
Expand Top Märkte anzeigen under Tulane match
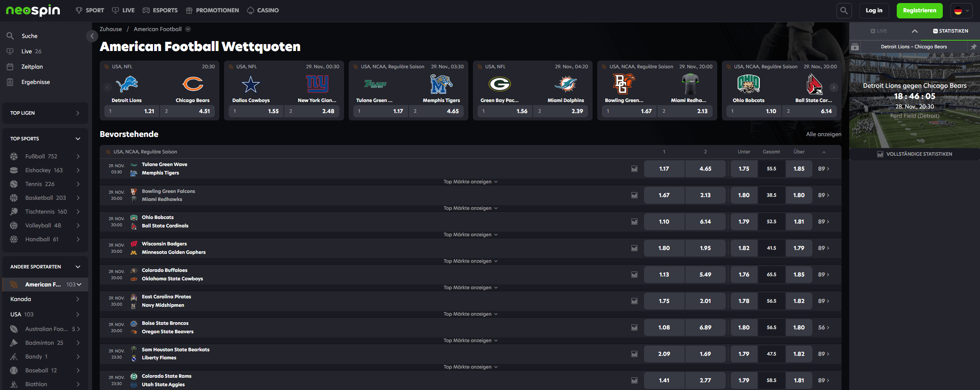click(x=471, y=182)
